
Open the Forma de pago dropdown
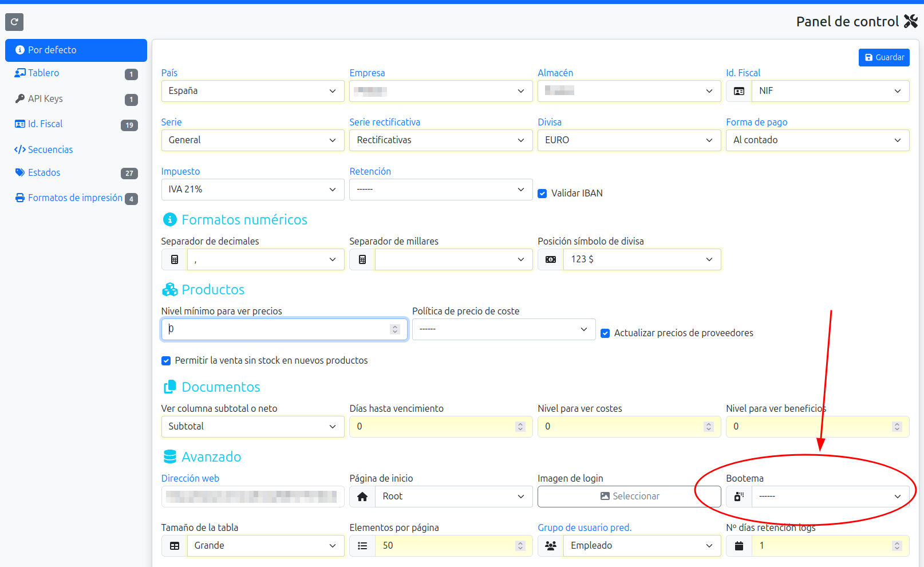pos(817,140)
